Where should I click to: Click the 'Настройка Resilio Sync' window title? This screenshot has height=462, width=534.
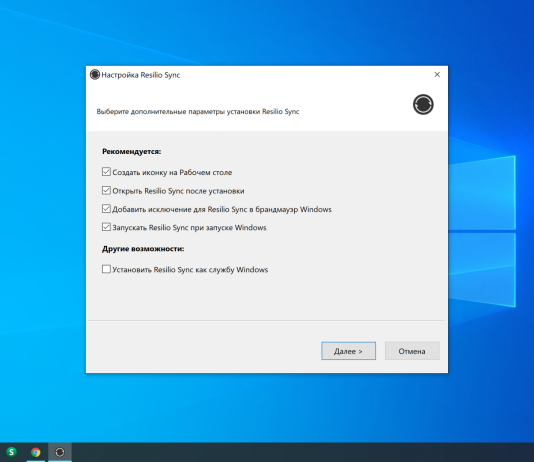point(141,75)
